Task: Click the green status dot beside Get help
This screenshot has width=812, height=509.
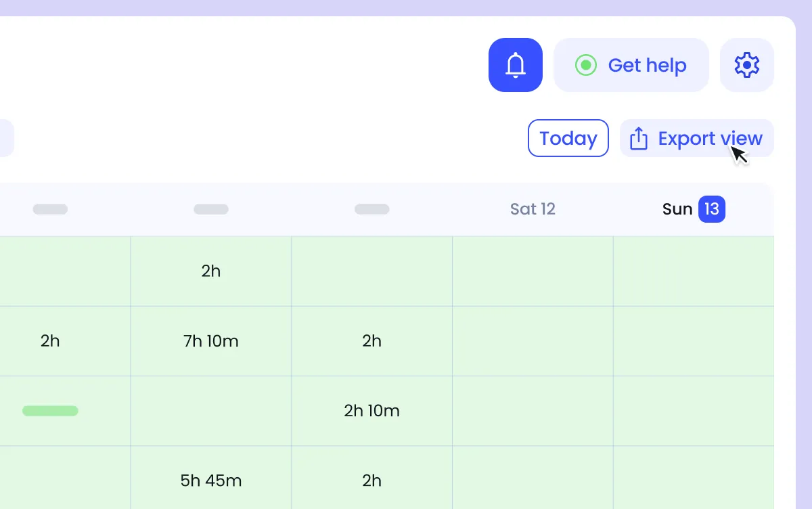Action: click(x=585, y=65)
